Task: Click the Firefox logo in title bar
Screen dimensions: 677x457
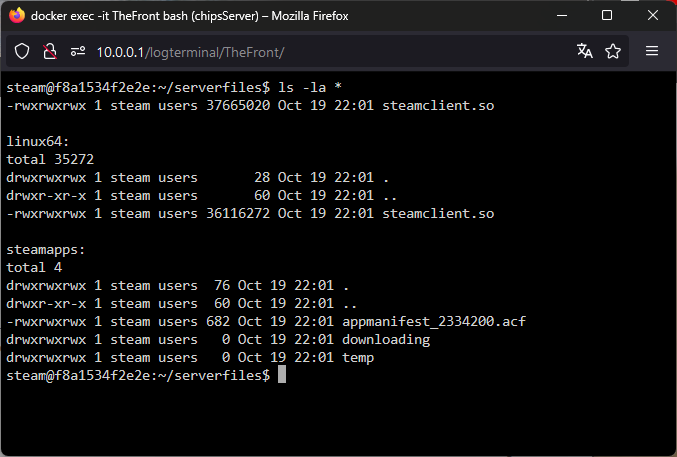Action: [x=17, y=16]
